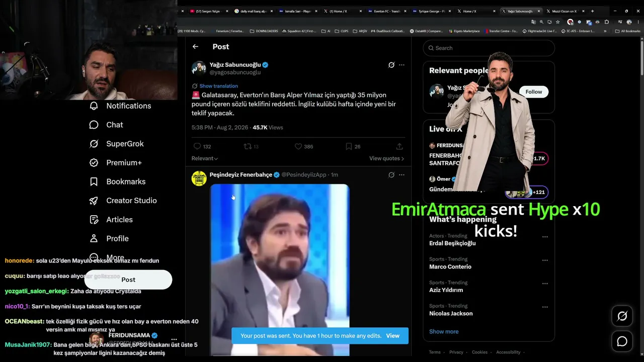The image size is (644, 362).
Task: Share the Galatasaray post
Action: [399, 146]
